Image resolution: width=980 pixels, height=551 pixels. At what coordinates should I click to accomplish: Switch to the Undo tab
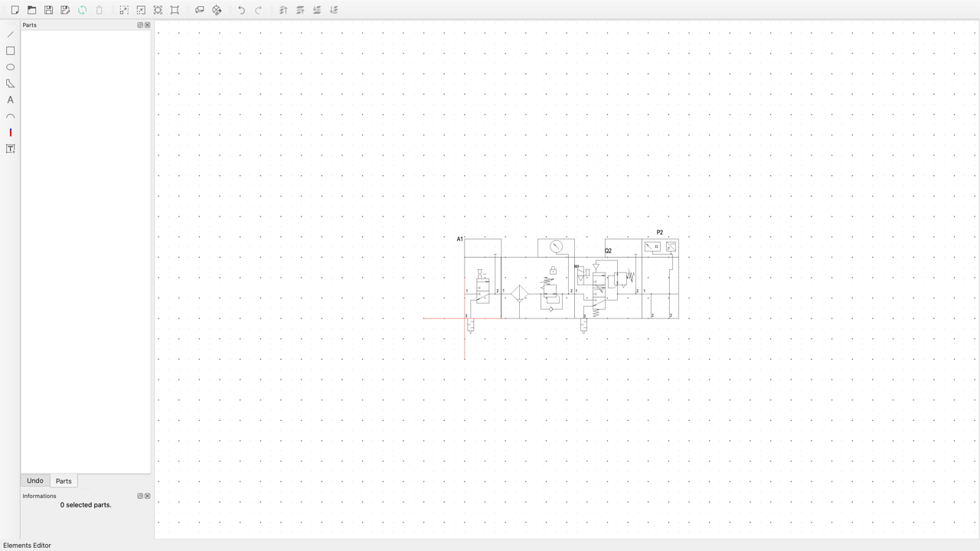click(x=35, y=481)
